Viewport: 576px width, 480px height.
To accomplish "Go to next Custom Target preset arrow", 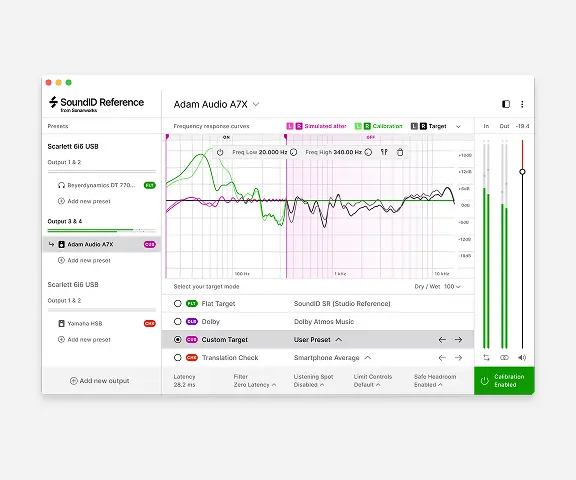I will point(458,340).
